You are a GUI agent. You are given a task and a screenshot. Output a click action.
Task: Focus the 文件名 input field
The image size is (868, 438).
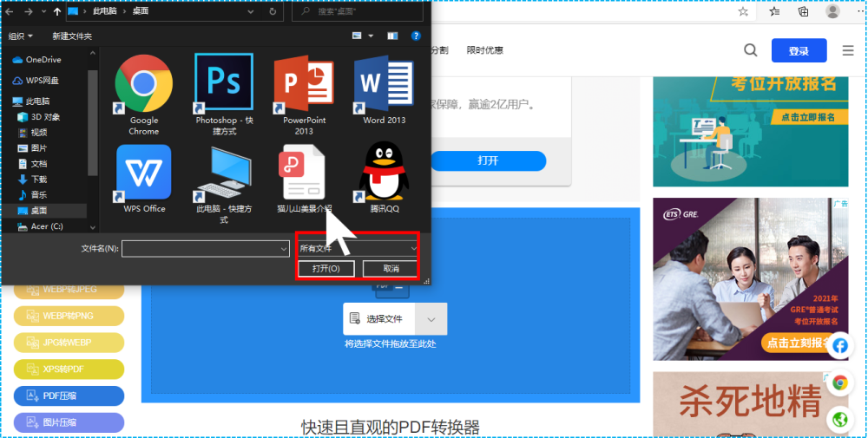205,248
